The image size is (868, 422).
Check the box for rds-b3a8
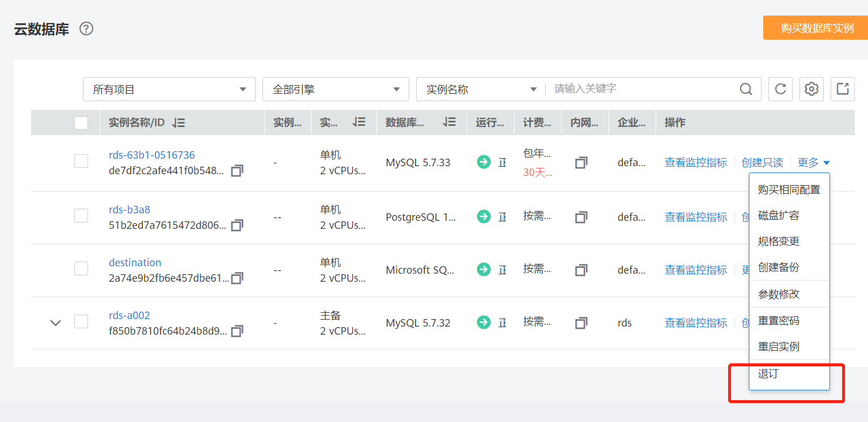[81, 216]
